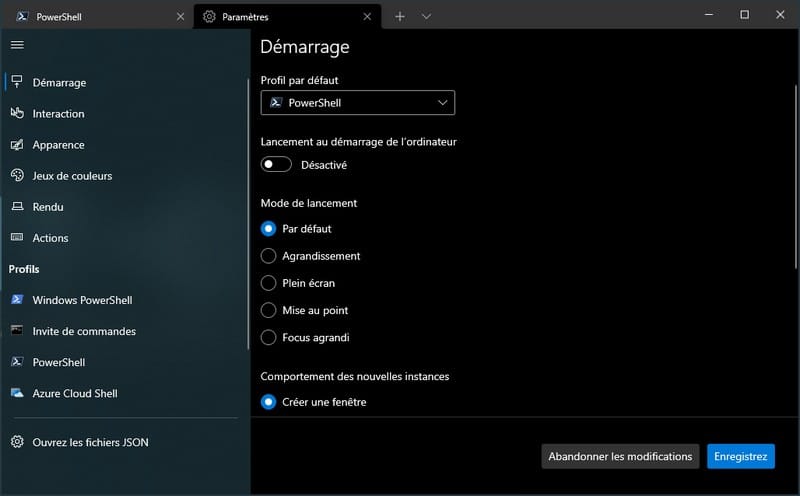This screenshot has height=496, width=800.
Task: Click the Démarrage page title
Action: [x=305, y=47]
